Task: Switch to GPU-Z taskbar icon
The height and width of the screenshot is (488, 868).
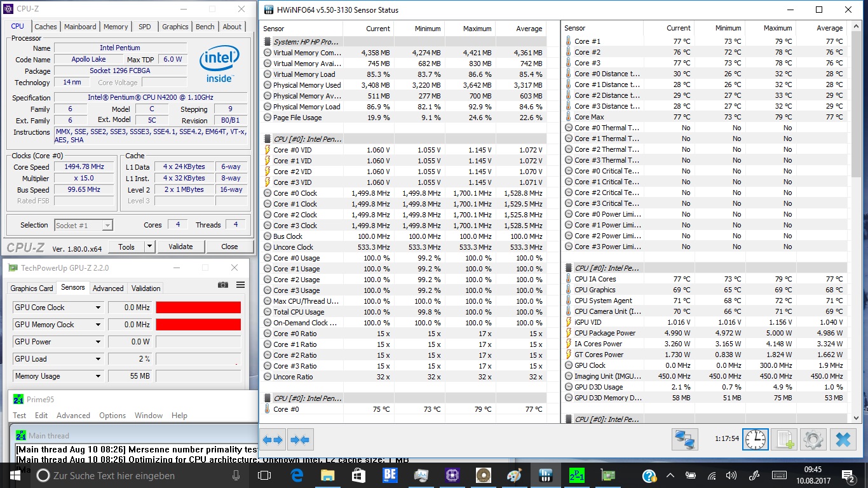Action: (x=607, y=475)
